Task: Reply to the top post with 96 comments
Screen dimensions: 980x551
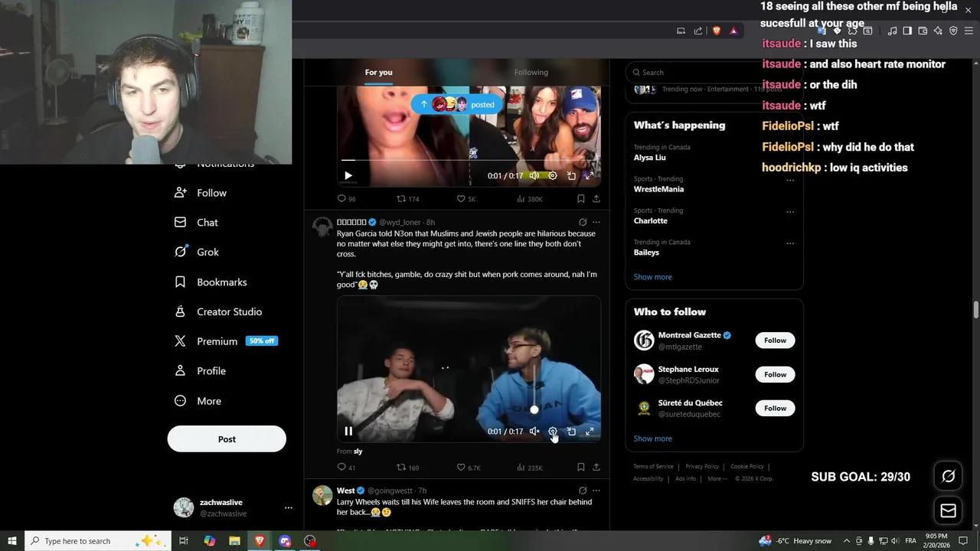Action: point(346,199)
